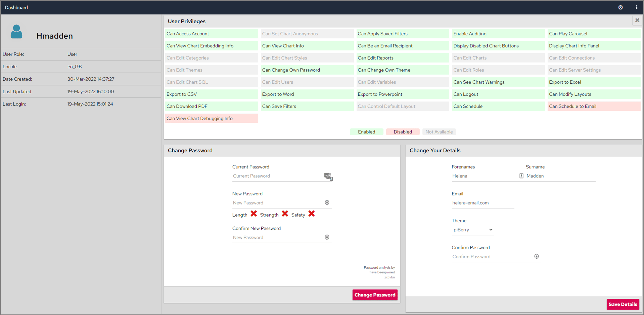Toggle the Can Be an Email Recipient privilege

[x=403, y=46]
